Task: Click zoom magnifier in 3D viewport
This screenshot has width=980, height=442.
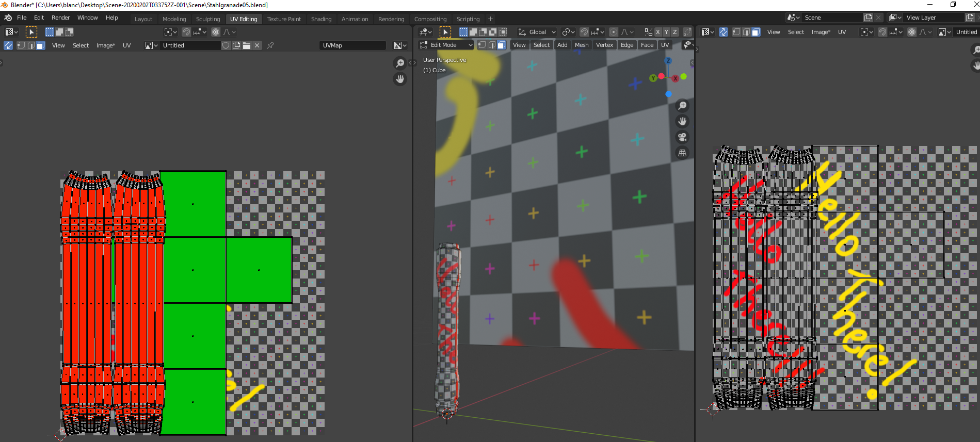Action: coord(682,106)
